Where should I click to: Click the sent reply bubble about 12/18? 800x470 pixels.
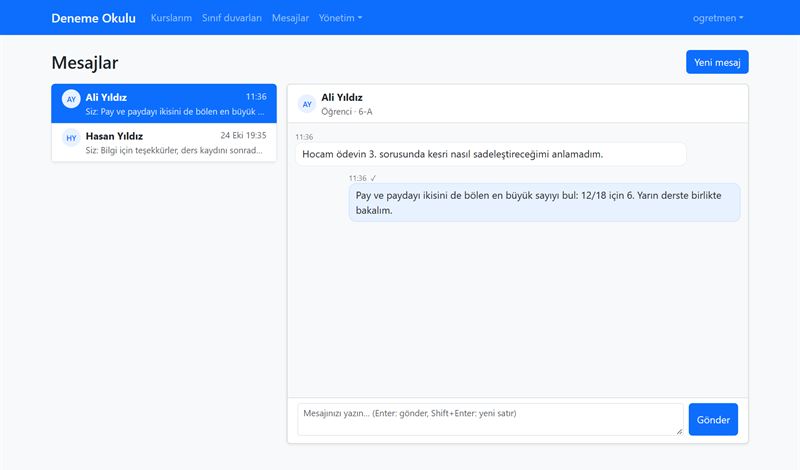tap(544, 203)
